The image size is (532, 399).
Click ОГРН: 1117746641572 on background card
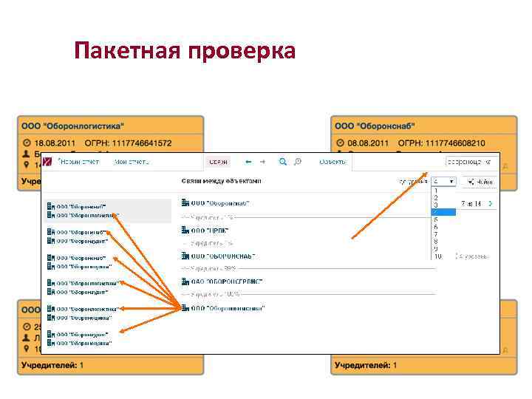tap(128, 143)
